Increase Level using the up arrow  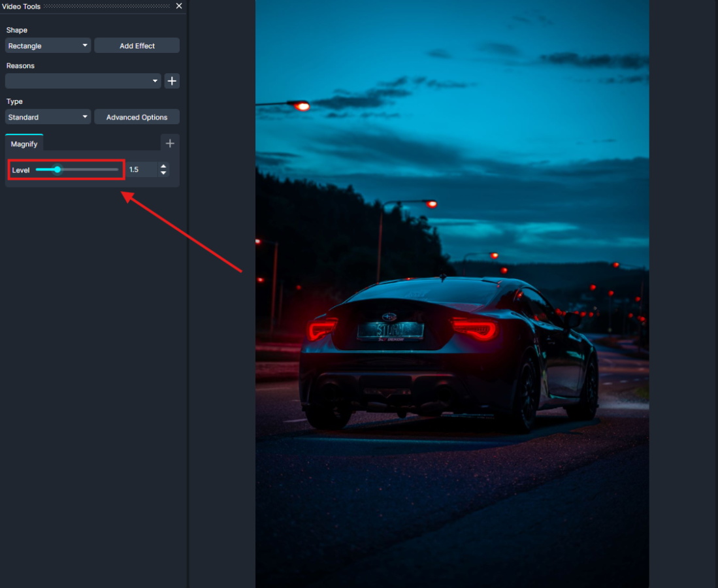[163, 166]
